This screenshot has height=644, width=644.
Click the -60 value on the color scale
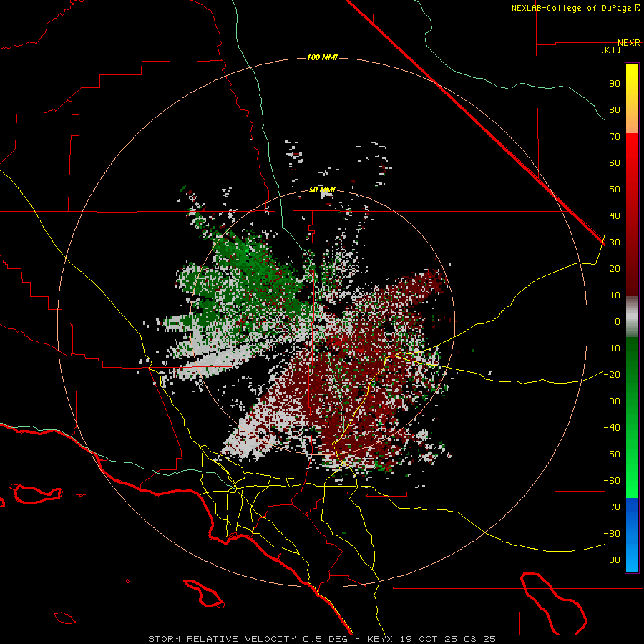tap(612, 481)
